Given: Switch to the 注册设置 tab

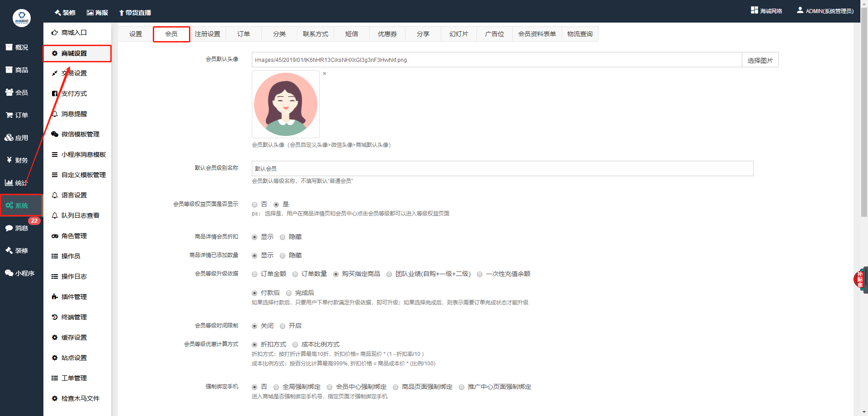Looking at the screenshot, I should coord(208,34).
